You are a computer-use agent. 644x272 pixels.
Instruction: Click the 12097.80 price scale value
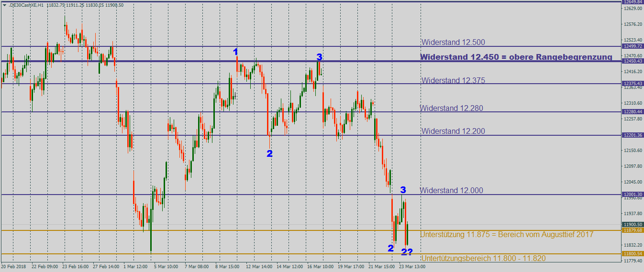tap(633, 166)
